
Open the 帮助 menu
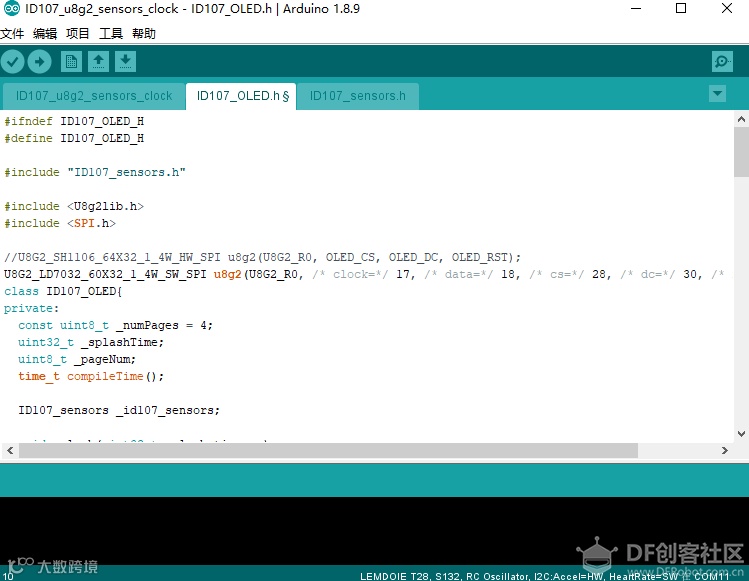point(144,33)
